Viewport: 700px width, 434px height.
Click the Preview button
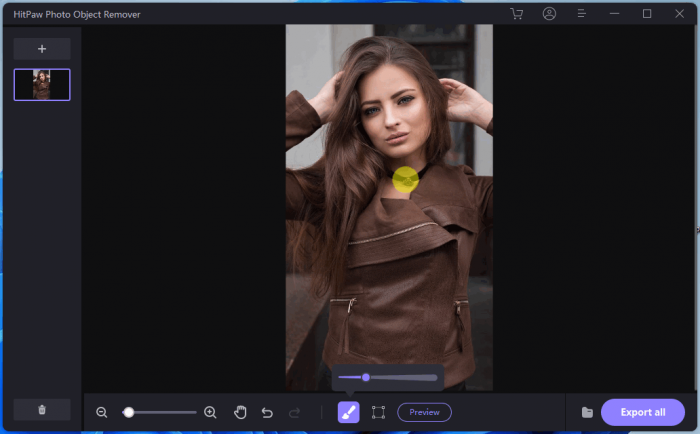[424, 412]
